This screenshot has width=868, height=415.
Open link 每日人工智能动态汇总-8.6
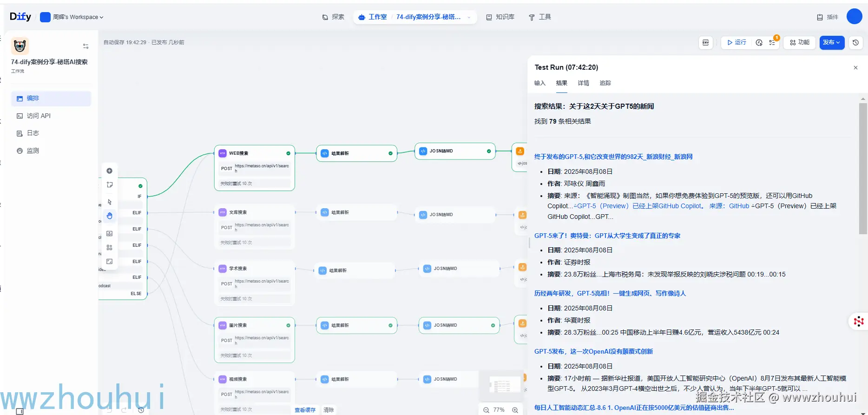click(x=634, y=408)
